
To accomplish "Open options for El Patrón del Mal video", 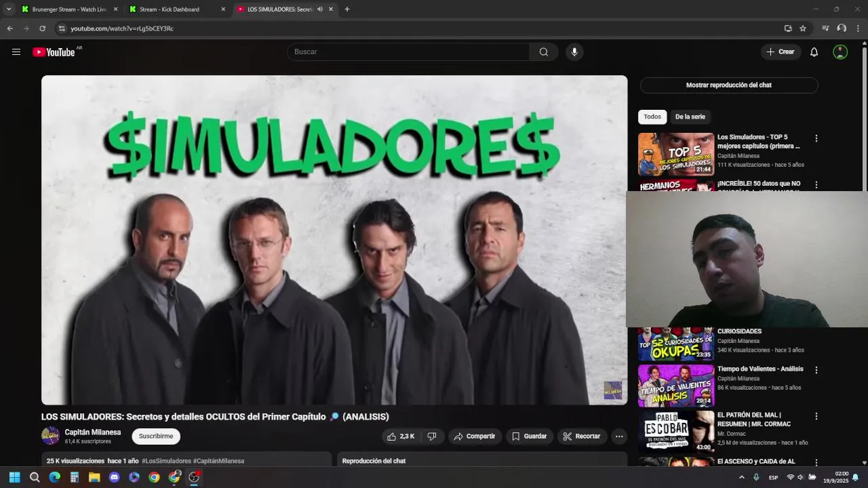I will pyautogui.click(x=816, y=416).
